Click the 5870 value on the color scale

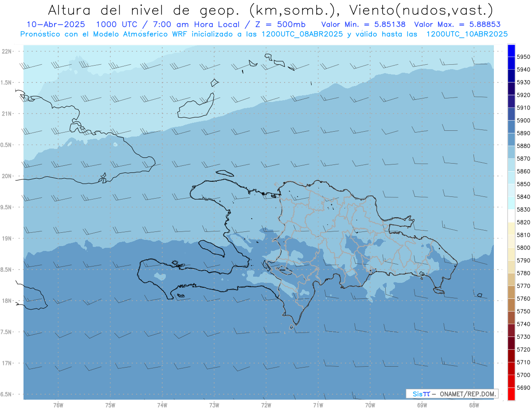pos(523,158)
